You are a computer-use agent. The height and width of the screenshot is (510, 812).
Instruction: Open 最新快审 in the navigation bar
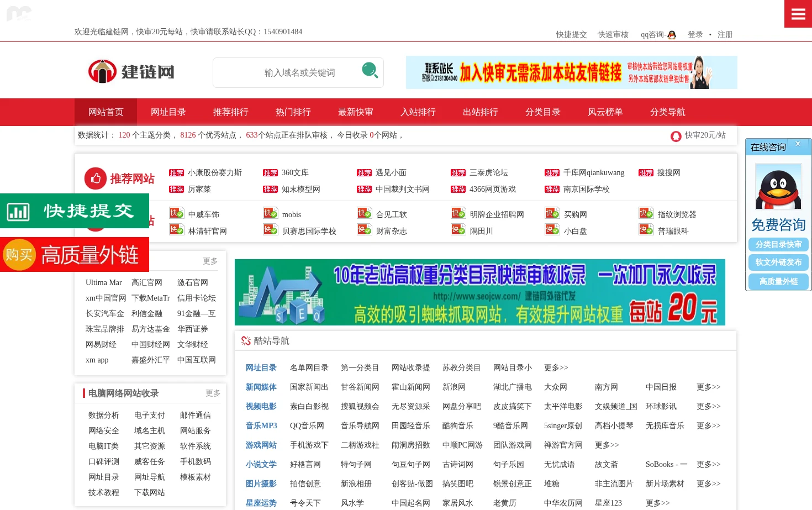tap(355, 112)
